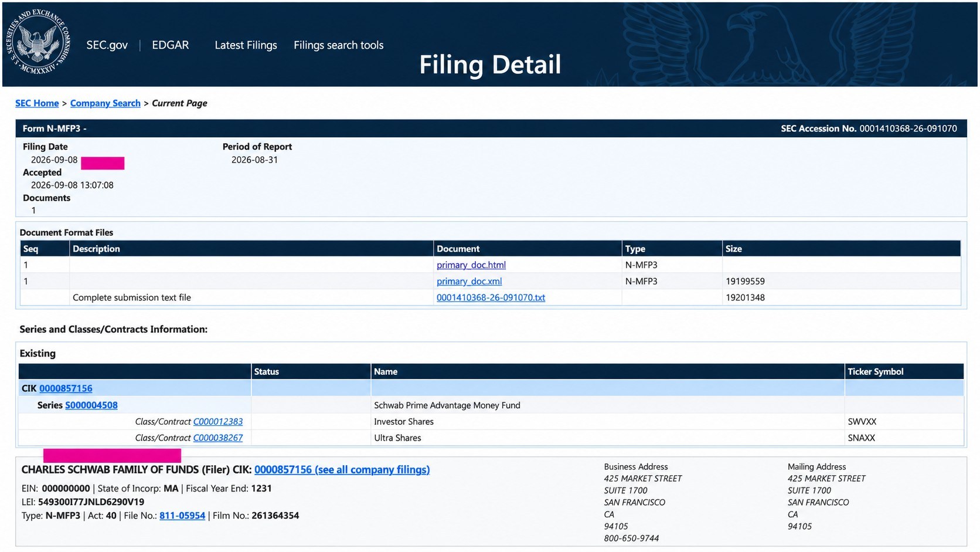
Task: Click the Document Format Files heading
Action: tap(66, 233)
